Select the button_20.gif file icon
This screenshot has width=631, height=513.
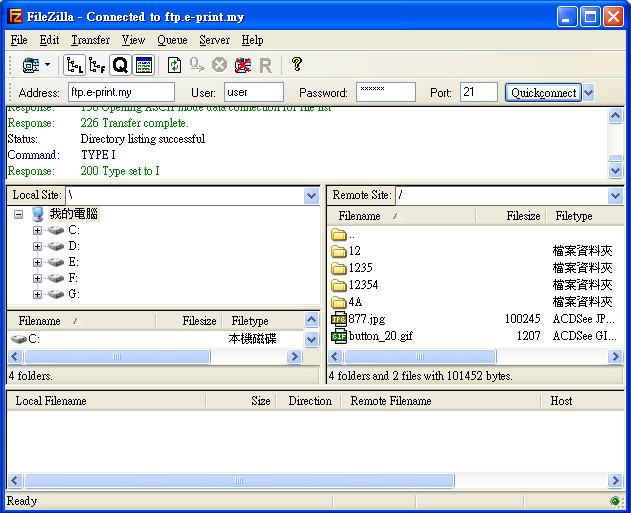(339, 336)
